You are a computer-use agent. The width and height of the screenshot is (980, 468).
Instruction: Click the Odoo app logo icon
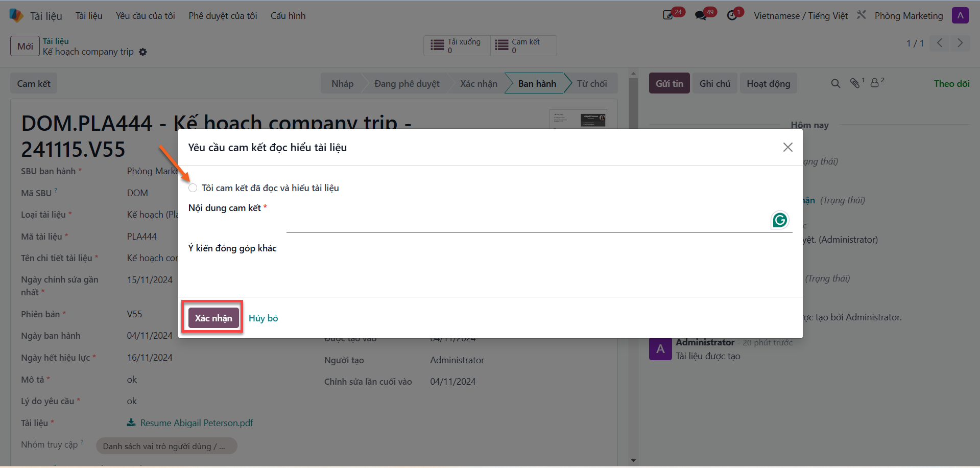click(x=16, y=15)
